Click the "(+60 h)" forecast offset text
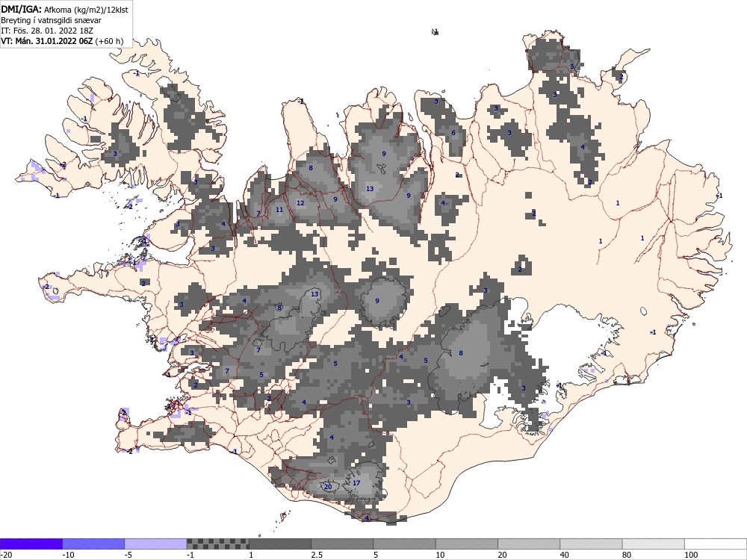747x560 pixels. point(109,41)
